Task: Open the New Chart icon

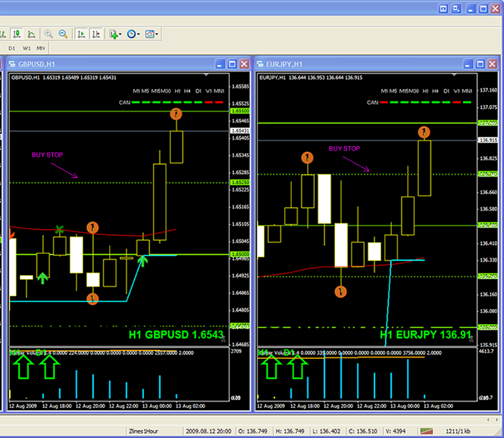Action: 113,34
